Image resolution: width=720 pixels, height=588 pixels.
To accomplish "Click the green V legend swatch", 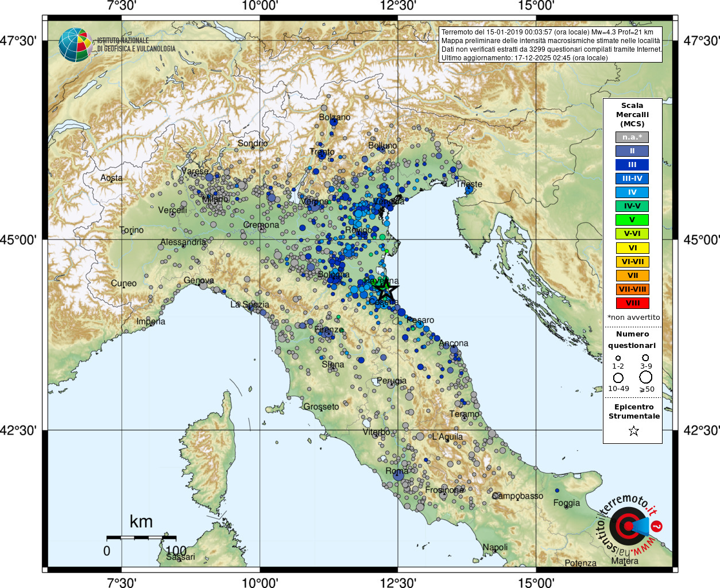I will click(632, 220).
